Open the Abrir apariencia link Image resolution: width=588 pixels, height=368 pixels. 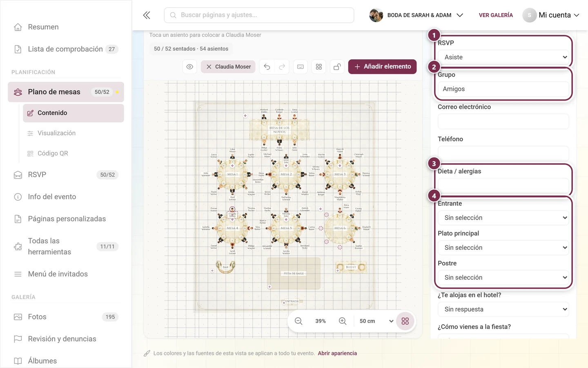(337, 353)
